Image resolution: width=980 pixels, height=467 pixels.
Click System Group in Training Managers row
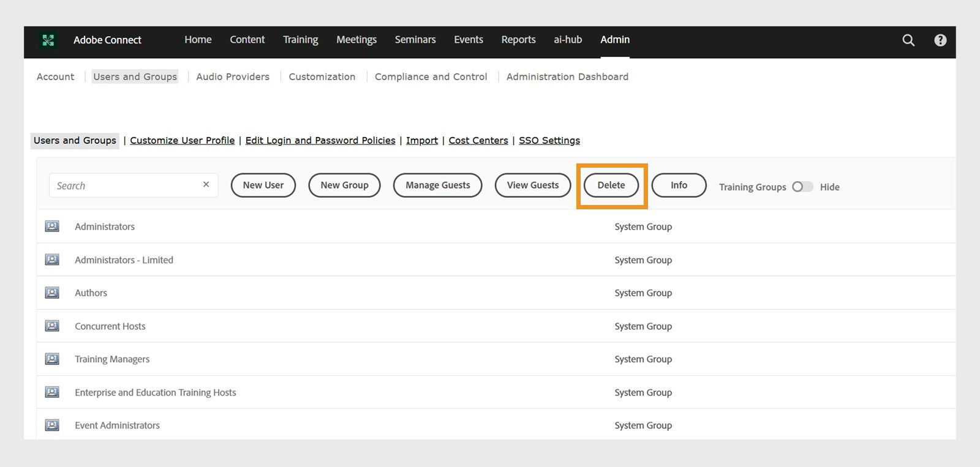[643, 359]
